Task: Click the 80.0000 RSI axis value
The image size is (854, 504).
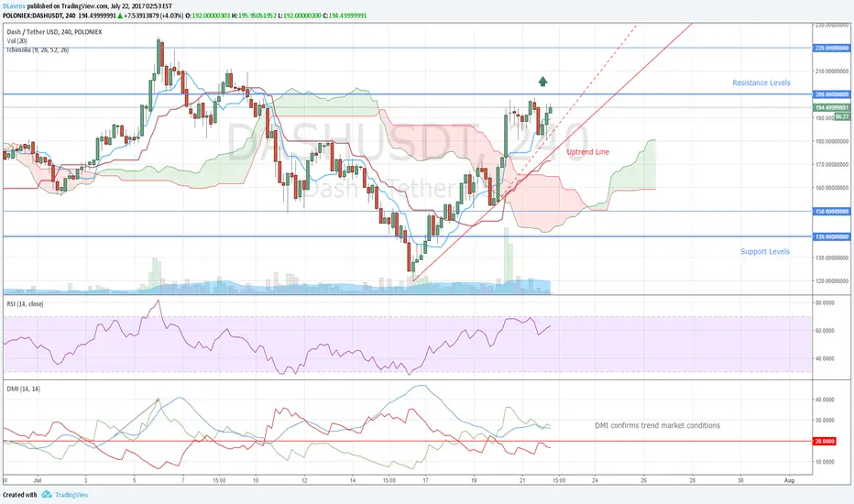Action: 825,302
